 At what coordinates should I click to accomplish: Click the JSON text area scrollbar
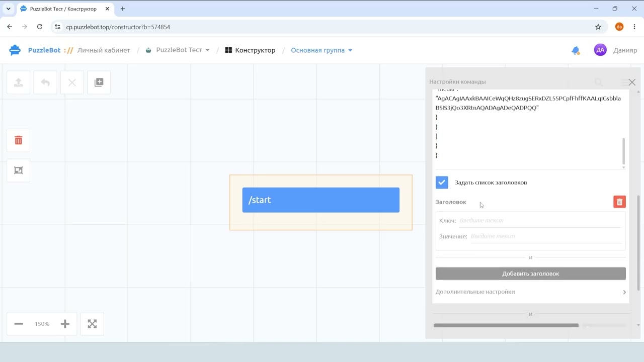point(624,150)
